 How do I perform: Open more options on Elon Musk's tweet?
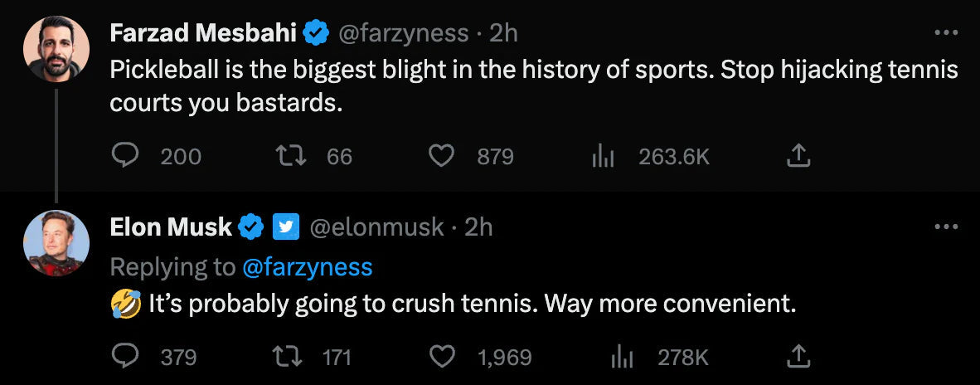945,227
